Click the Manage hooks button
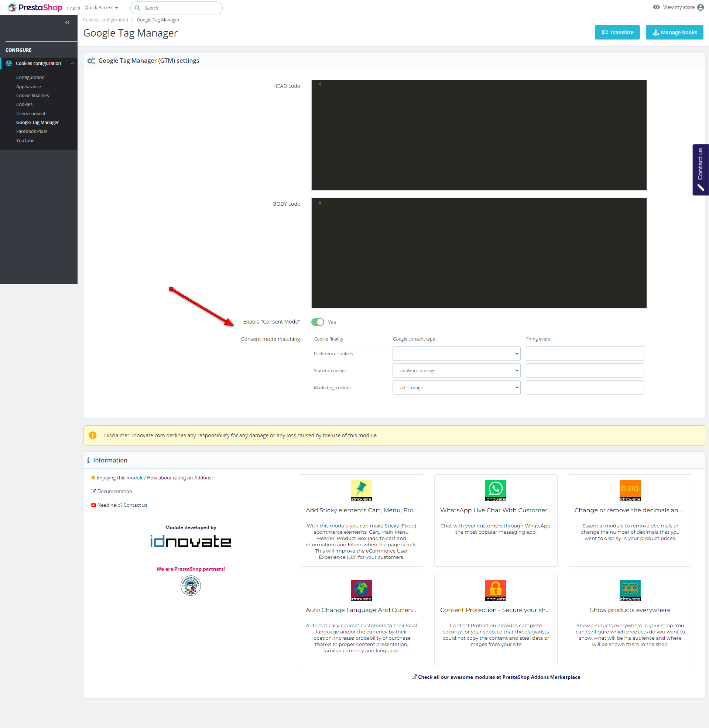This screenshot has height=728, width=709. (x=674, y=33)
